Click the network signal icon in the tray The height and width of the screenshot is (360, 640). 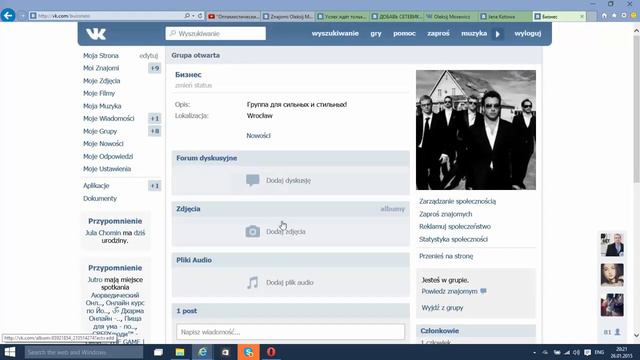[x=567, y=353]
